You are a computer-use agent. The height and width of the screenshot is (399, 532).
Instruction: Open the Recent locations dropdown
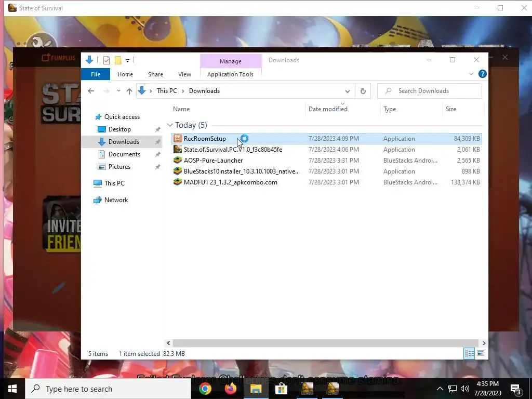tap(118, 91)
